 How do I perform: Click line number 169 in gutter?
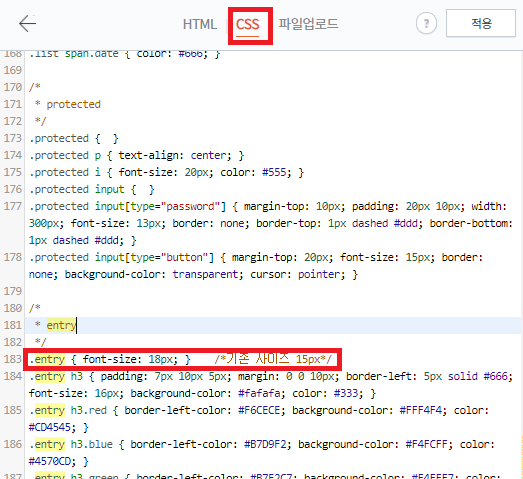tap(13, 70)
